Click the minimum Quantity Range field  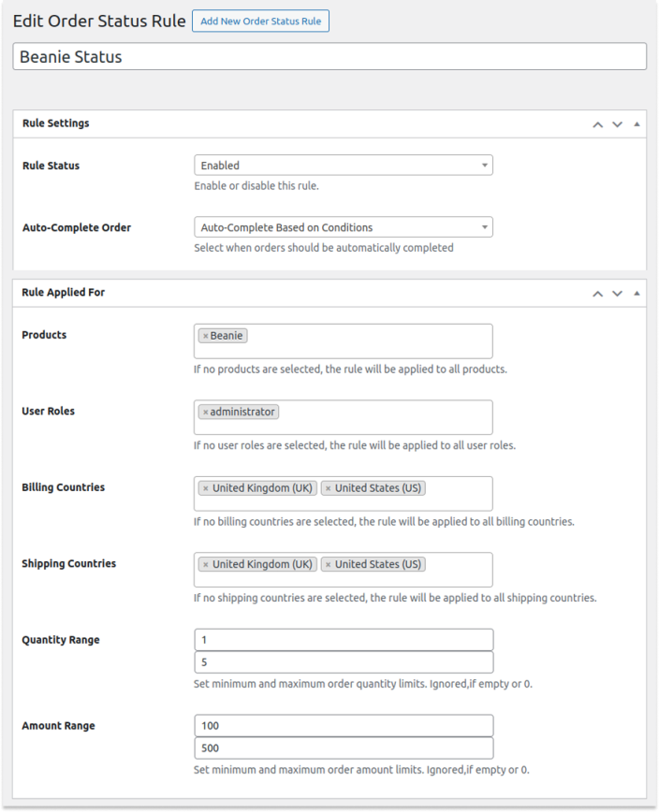pyautogui.click(x=343, y=640)
